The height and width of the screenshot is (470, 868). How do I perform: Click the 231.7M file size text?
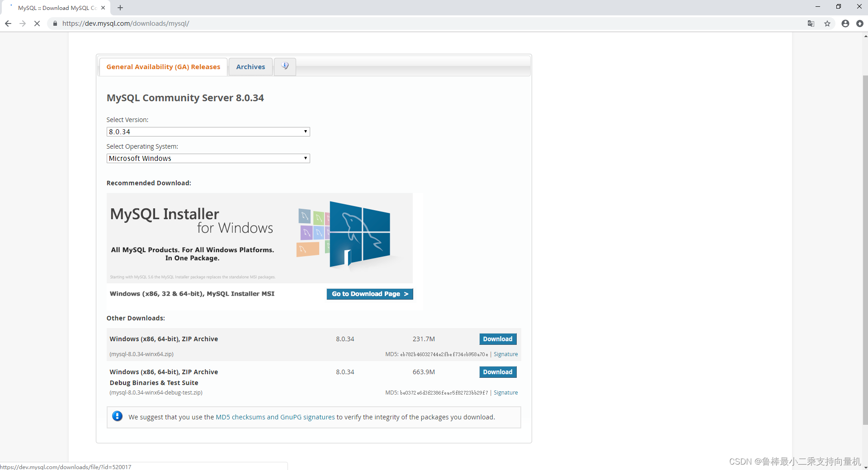tap(424, 339)
